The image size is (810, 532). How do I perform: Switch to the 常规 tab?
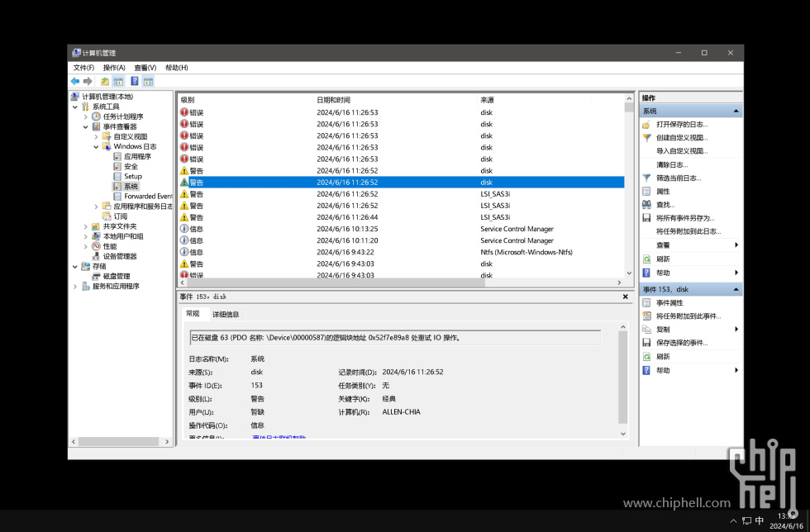click(193, 314)
